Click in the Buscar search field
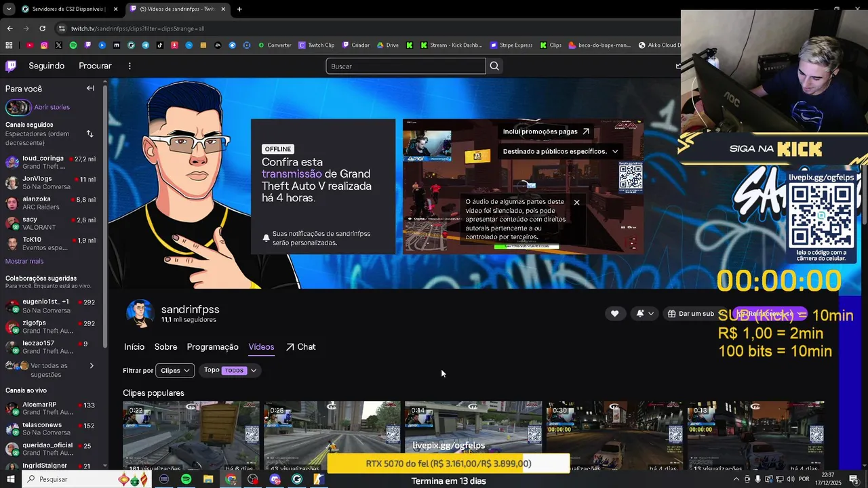This screenshot has width=868, height=488. pyautogui.click(x=406, y=66)
